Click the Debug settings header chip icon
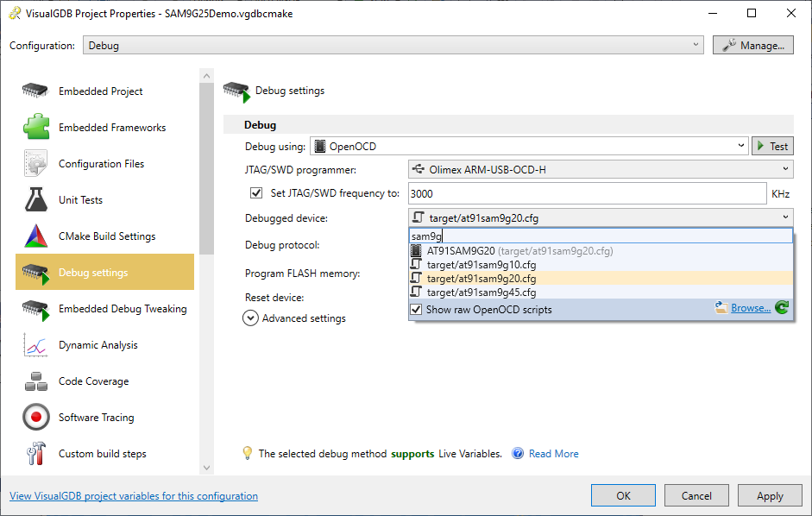Image resolution: width=812 pixels, height=516 pixels. pyautogui.click(x=237, y=91)
